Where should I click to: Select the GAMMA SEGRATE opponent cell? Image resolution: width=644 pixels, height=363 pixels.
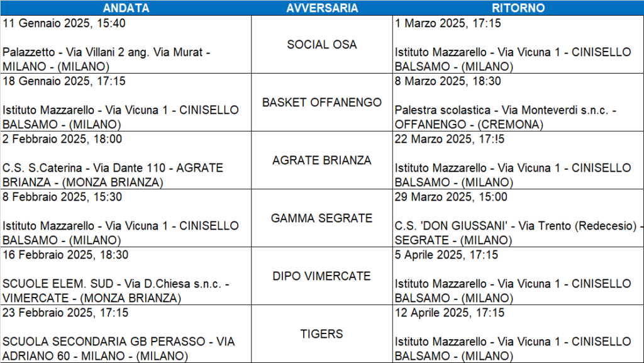click(322, 218)
